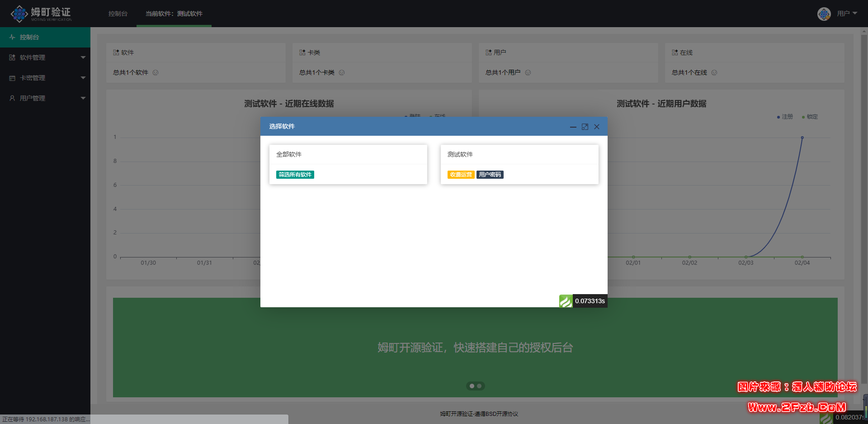This screenshot has width=868, height=424.
Task: Open the 控制台 top navigation item
Action: coord(118,14)
